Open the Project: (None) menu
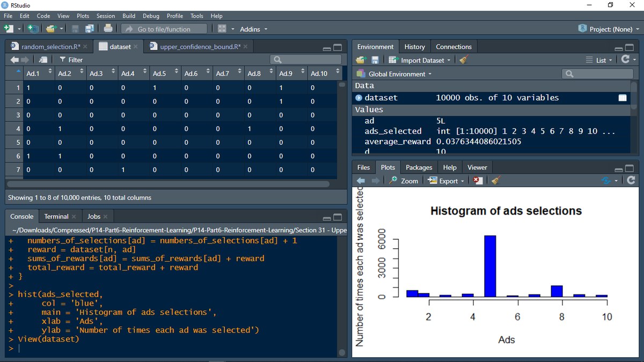 pyautogui.click(x=610, y=29)
